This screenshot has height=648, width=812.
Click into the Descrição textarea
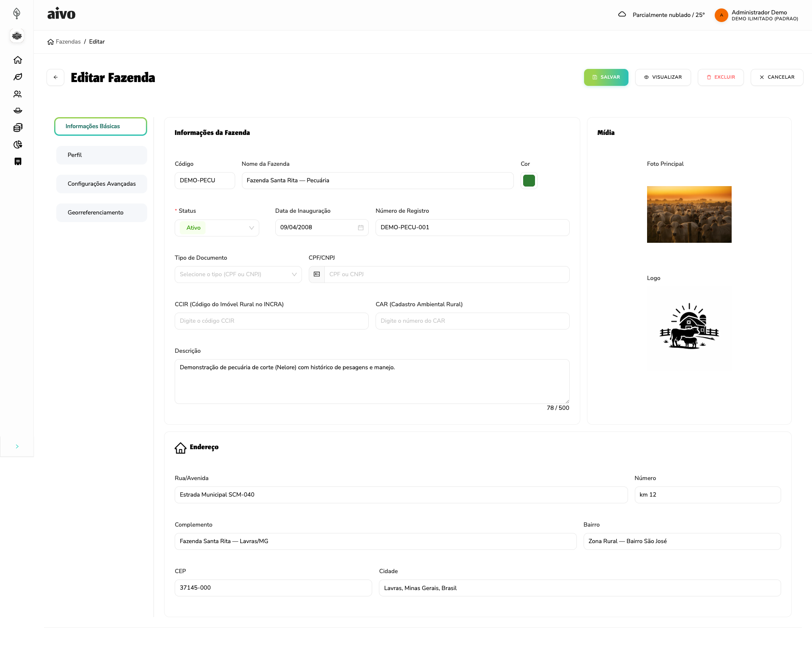coord(372,382)
